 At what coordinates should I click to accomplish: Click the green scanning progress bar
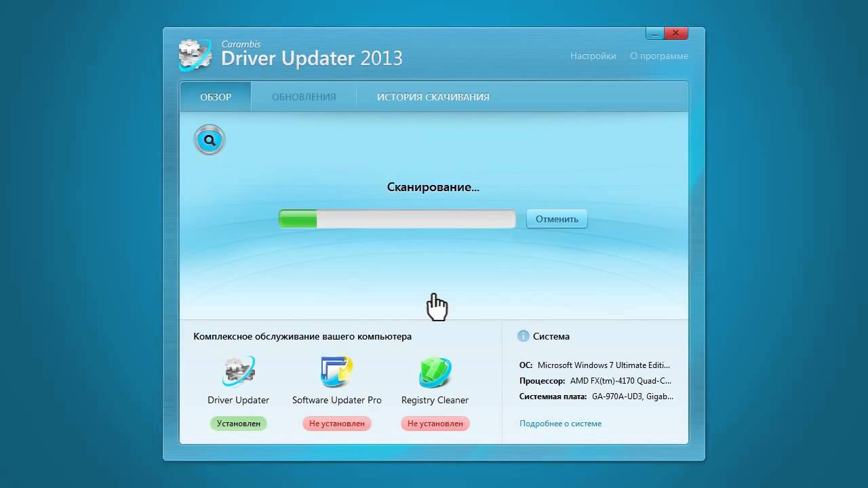(x=397, y=219)
